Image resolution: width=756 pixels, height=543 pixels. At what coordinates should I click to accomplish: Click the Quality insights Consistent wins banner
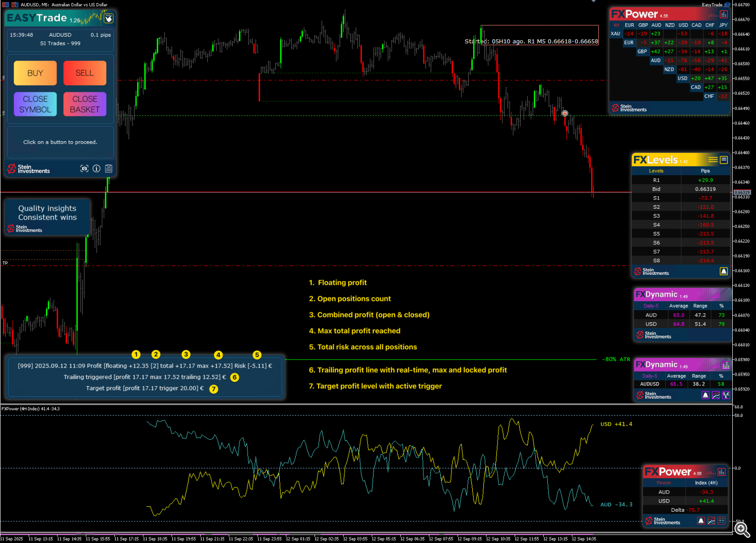47,217
